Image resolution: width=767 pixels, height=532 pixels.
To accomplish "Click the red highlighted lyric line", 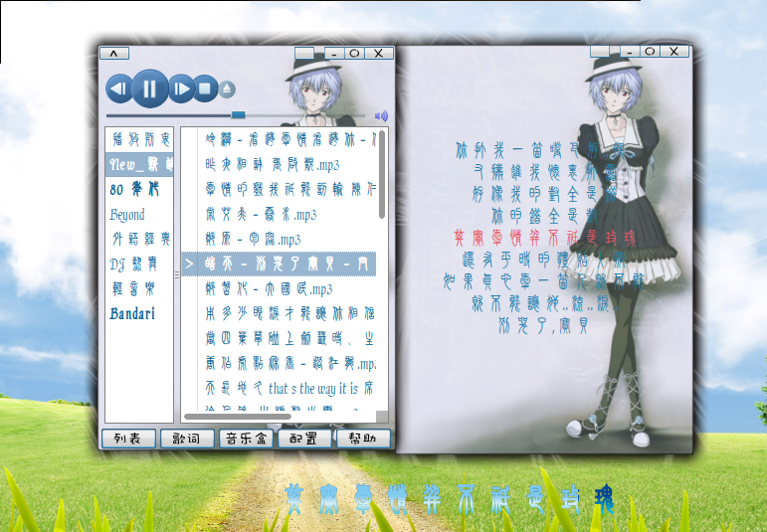I will pyautogui.click(x=544, y=238).
